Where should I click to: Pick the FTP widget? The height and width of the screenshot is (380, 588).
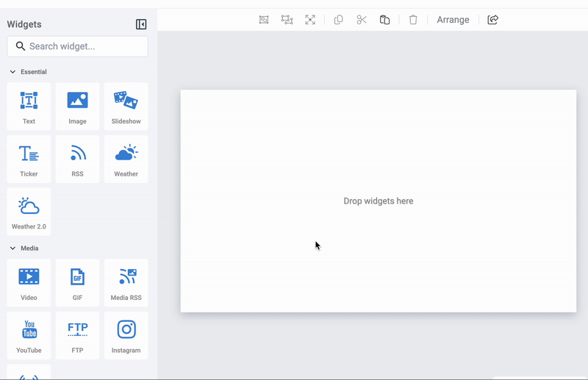point(77,335)
